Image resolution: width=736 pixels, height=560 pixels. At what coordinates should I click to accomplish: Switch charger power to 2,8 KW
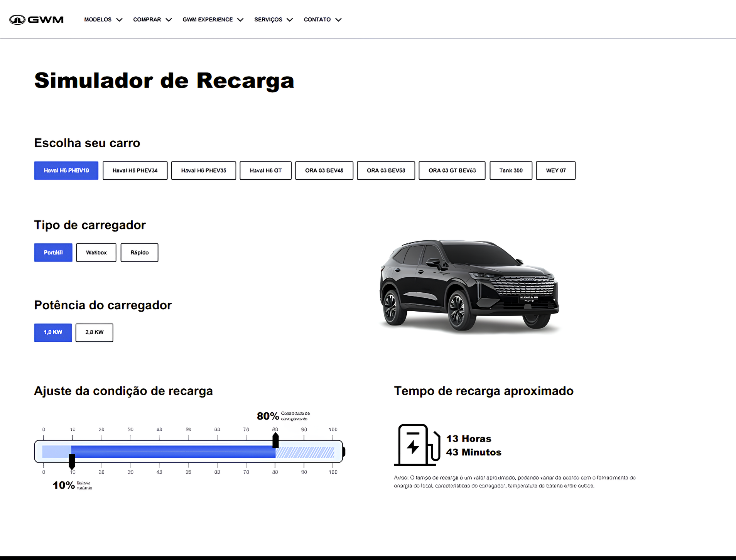click(94, 332)
